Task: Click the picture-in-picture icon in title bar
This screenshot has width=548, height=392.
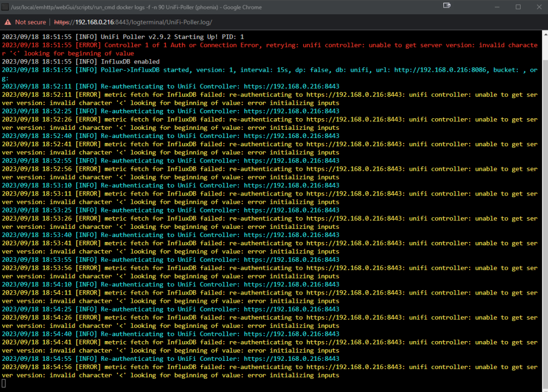Action: click(x=447, y=5)
